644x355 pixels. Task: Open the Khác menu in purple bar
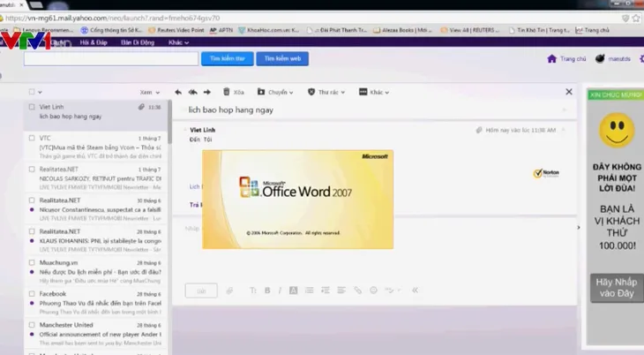tap(178, 42)
